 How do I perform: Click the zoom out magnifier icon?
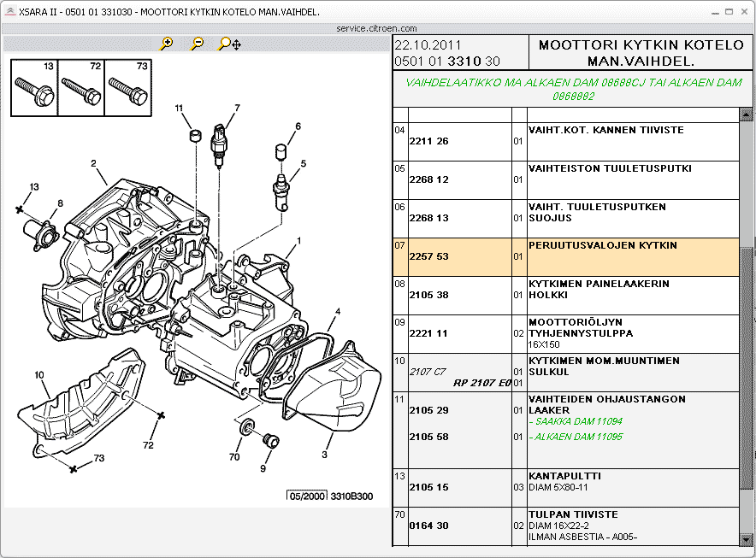point(197,44)
